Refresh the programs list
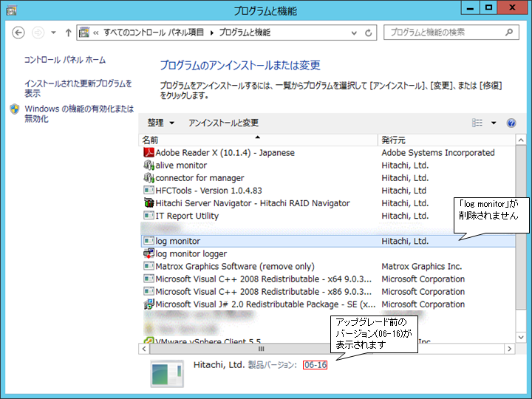Viewport: 532px width, 399px height. click(368, 33)
